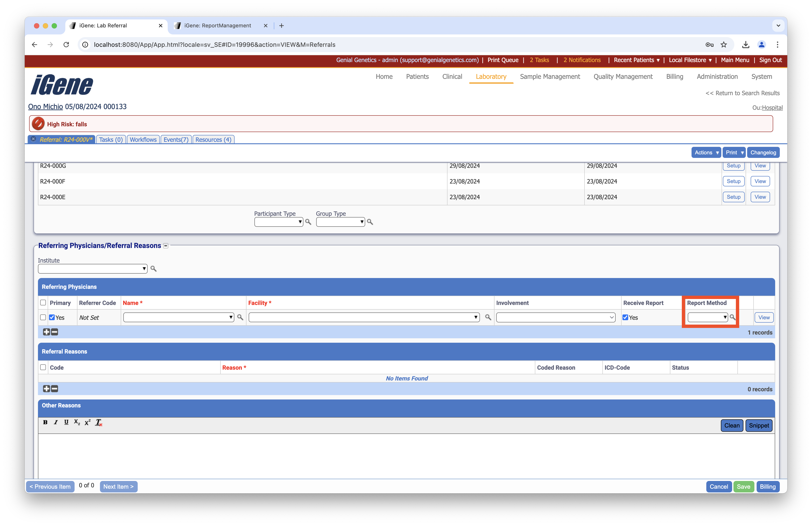Screen dimensions: 812x526
Task: Click the Facility search magnifier
Action: coord(488,317)
